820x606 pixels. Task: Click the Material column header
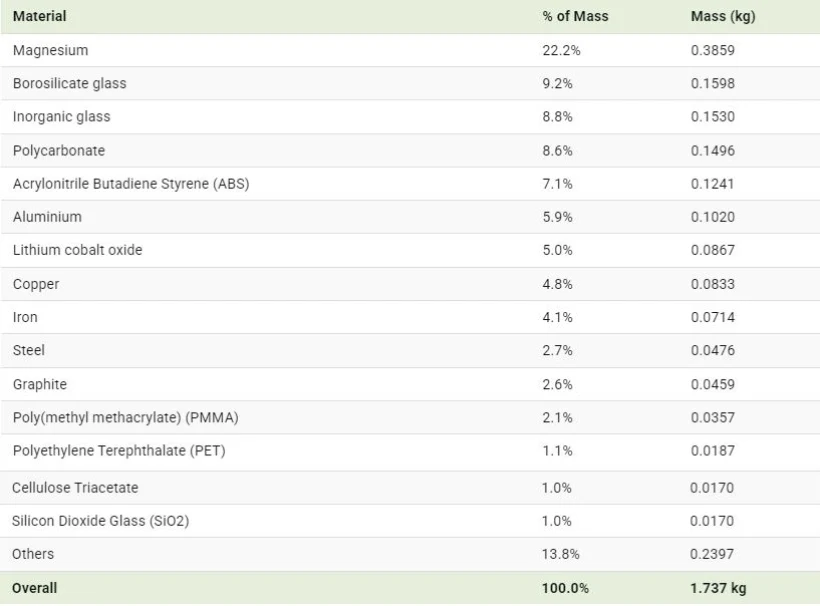(40, 16)
